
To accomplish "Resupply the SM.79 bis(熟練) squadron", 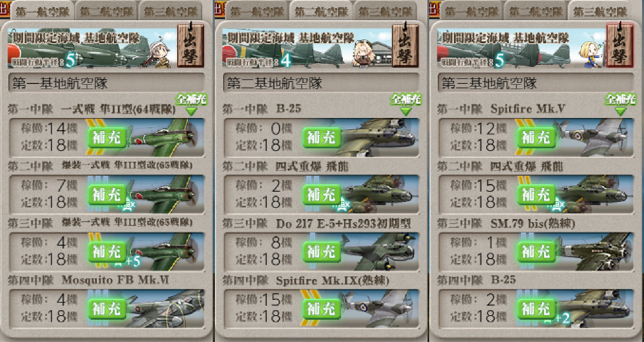I will [536, 252].
